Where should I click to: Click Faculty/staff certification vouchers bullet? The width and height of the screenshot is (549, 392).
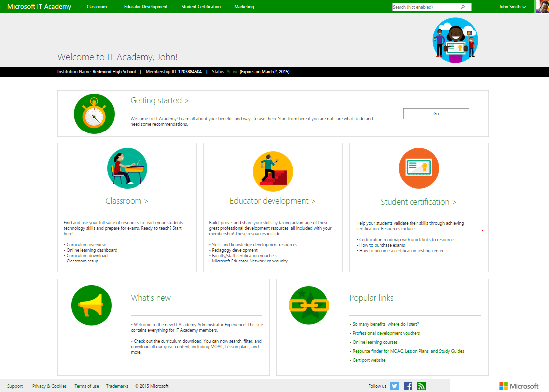click(x=244, y=256)
